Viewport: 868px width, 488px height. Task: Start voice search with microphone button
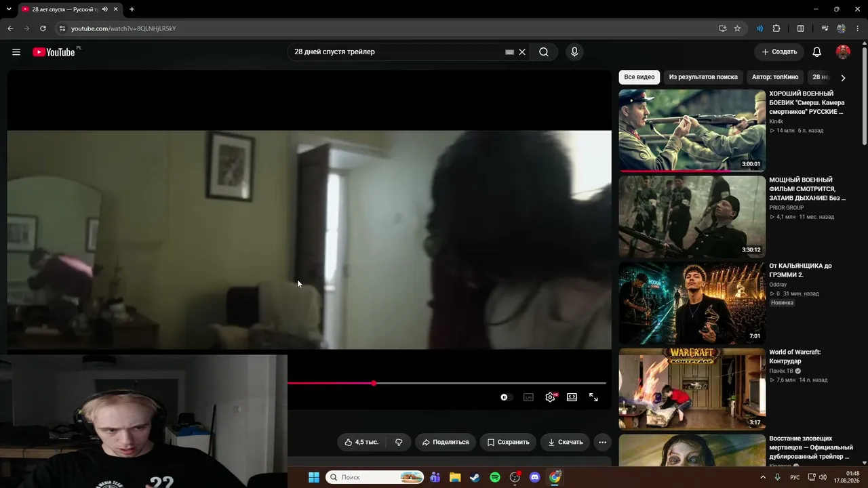(x=574, y=52)
